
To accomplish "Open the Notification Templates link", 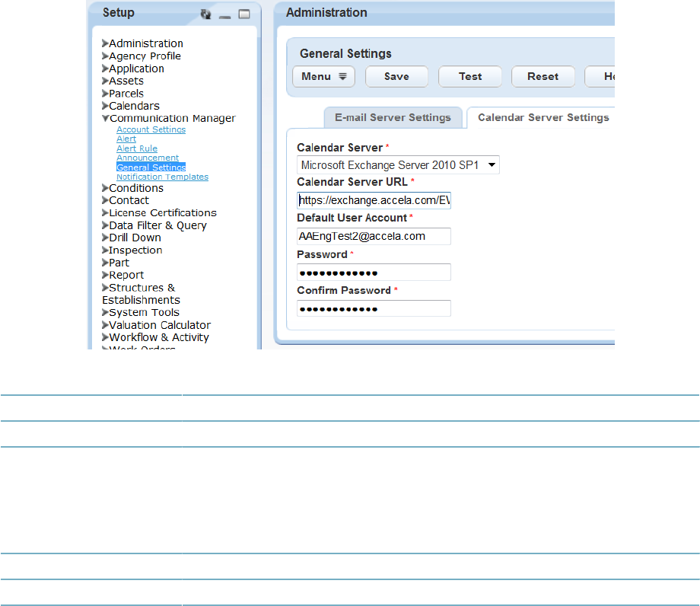I will pyautogui.click(x=163, y=177).
